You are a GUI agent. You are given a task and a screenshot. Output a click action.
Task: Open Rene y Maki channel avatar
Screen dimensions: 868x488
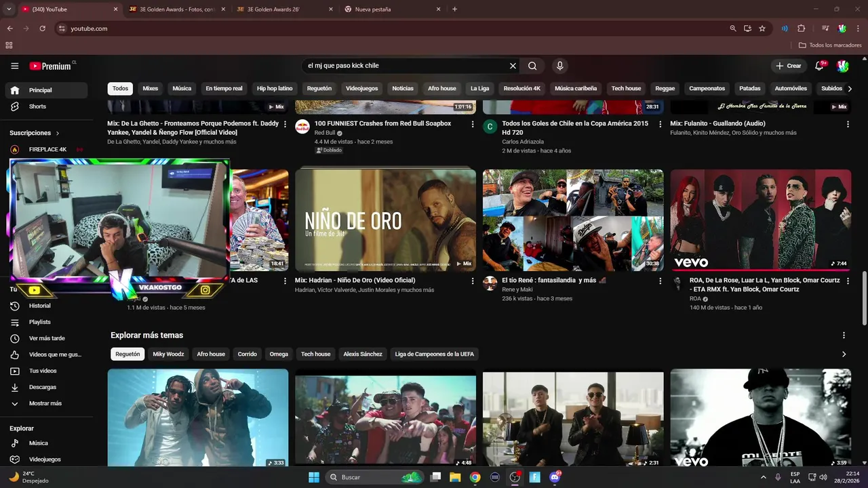click(490, 283)
